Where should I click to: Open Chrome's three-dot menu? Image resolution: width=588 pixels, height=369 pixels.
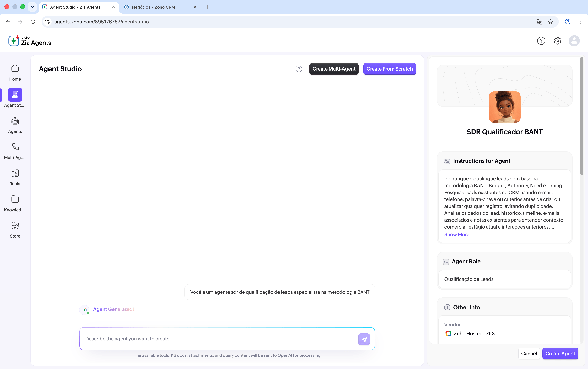coord(580,22)
